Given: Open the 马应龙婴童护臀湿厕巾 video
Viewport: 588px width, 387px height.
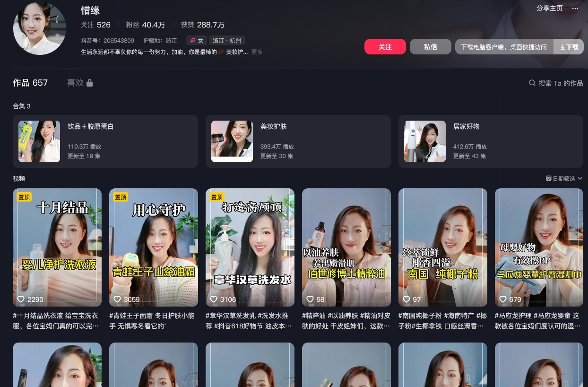Looking at the screenshot, I should pos(539,247).
